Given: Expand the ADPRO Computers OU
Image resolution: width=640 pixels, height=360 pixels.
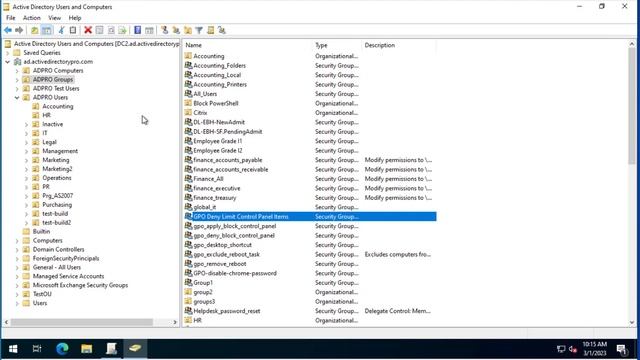Looking at the screenshot, I should pyautogui.click(x=17, y=71).
